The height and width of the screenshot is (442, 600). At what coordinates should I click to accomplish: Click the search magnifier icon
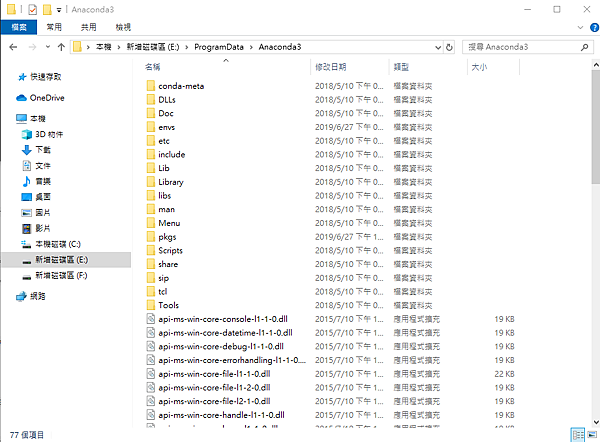(x=584, y=47)
